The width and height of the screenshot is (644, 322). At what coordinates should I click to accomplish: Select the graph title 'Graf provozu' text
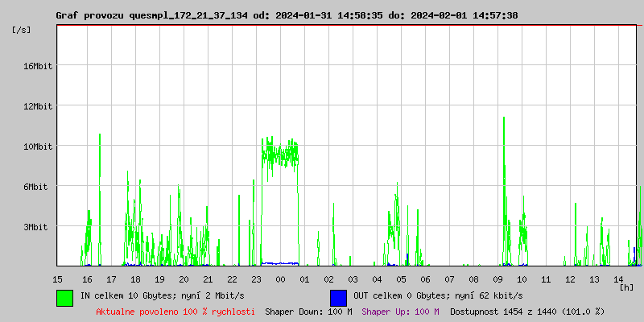pos(89,15)
